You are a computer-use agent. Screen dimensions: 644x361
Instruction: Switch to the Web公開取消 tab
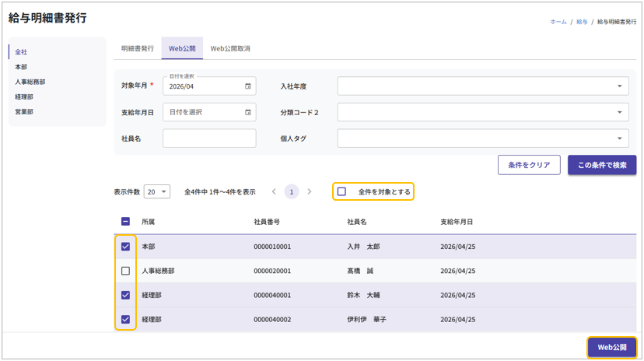click(x=230, y=48)
